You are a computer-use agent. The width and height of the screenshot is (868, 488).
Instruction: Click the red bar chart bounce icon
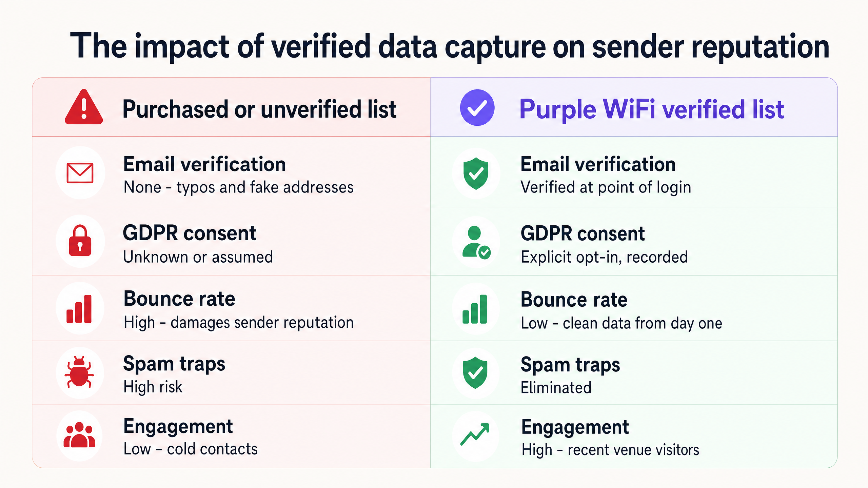pyautogui.click(x=79, y=309)
